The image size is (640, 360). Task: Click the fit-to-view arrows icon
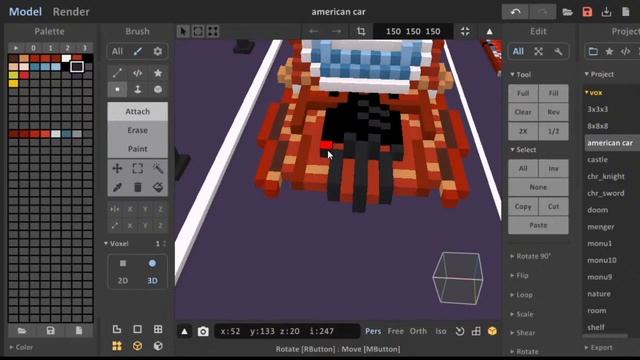coord(465,31)
